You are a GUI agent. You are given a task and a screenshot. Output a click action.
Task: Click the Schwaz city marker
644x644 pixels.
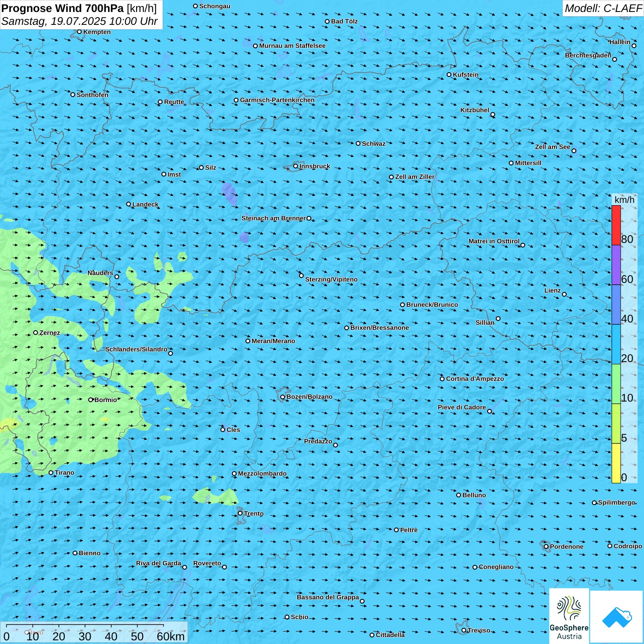tap(358, 144)
